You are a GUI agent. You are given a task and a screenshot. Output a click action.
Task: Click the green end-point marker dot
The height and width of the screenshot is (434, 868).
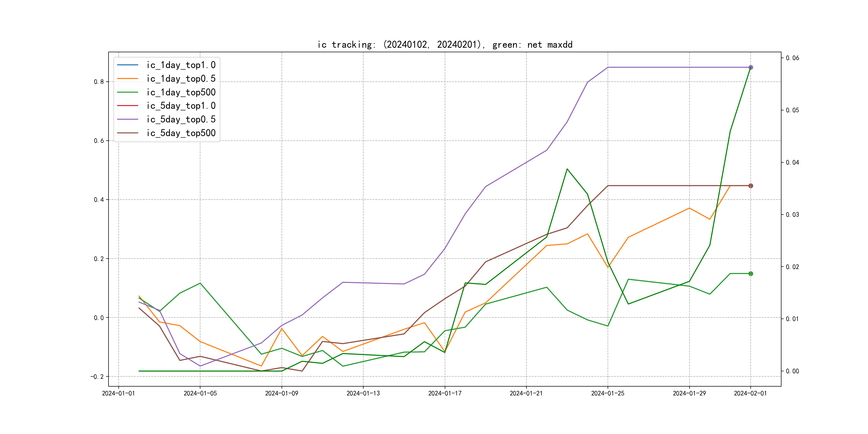[x=751, y=274]
